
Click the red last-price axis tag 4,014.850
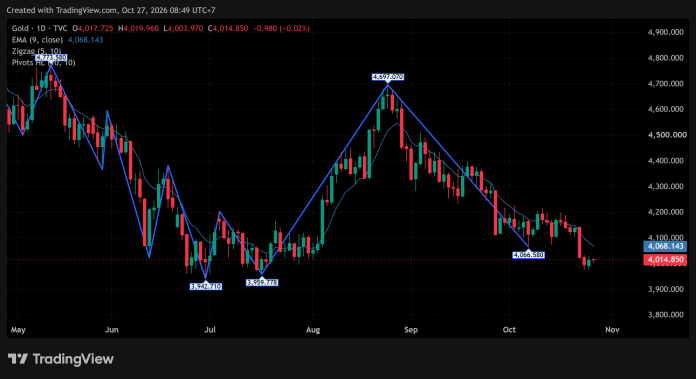coord(665,260)
